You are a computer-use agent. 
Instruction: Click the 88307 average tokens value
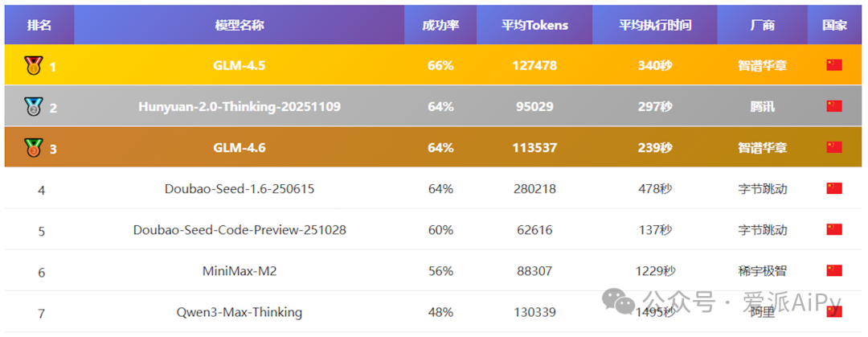534,271
